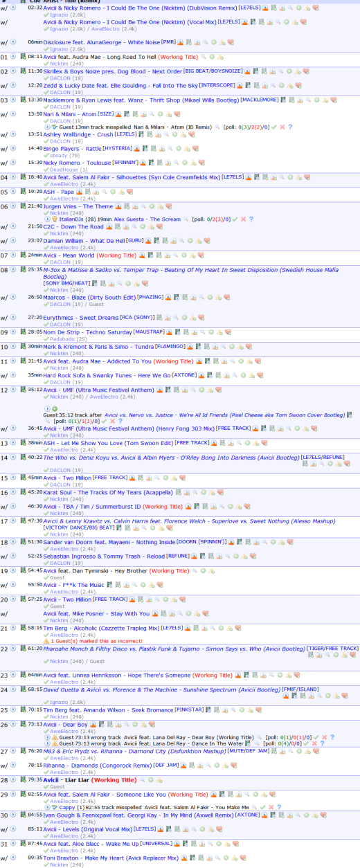Expand ItalianDJs 19min suggestion arrow
Image resolution: width=360 pixels, height=868 pixels.
(x=47, y=219)
